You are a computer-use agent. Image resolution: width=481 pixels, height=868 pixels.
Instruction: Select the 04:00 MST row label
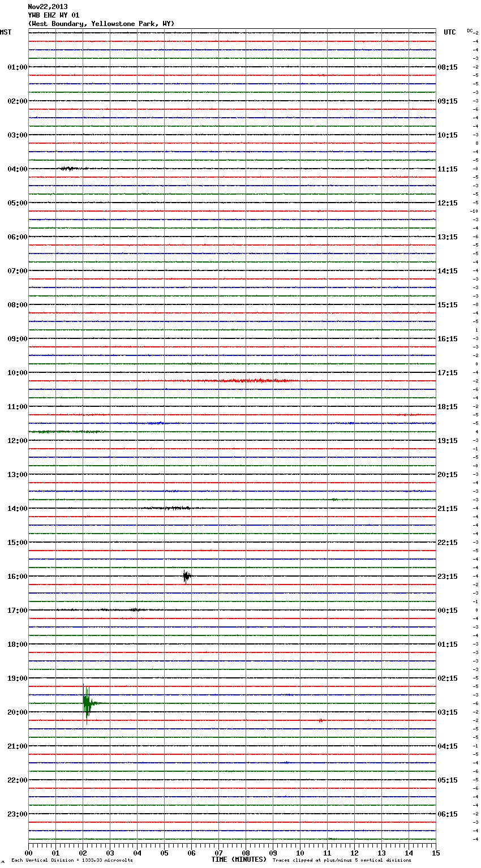(x=17, y=169)
